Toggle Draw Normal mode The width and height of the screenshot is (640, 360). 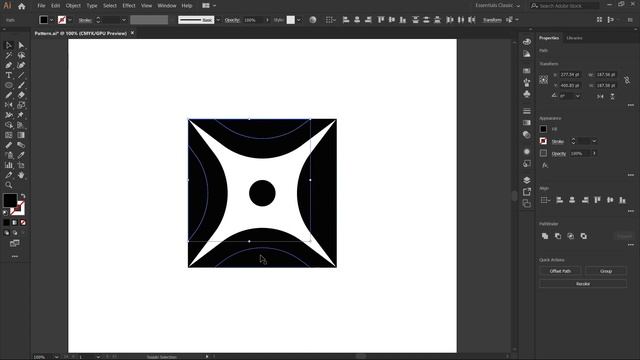pyautogui.click(x=6, y=233)
